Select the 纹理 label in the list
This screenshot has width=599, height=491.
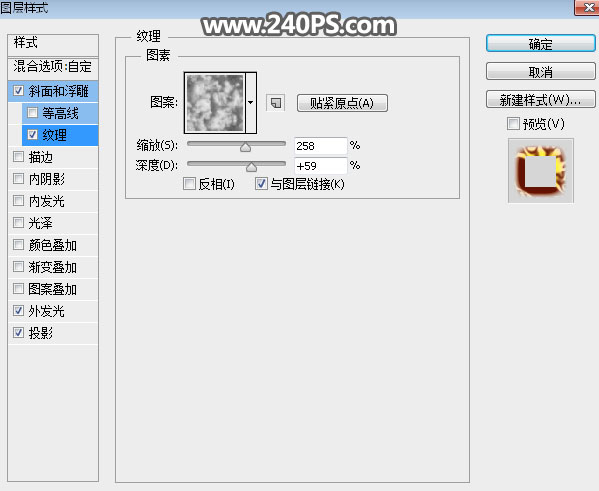pos(54,135)
